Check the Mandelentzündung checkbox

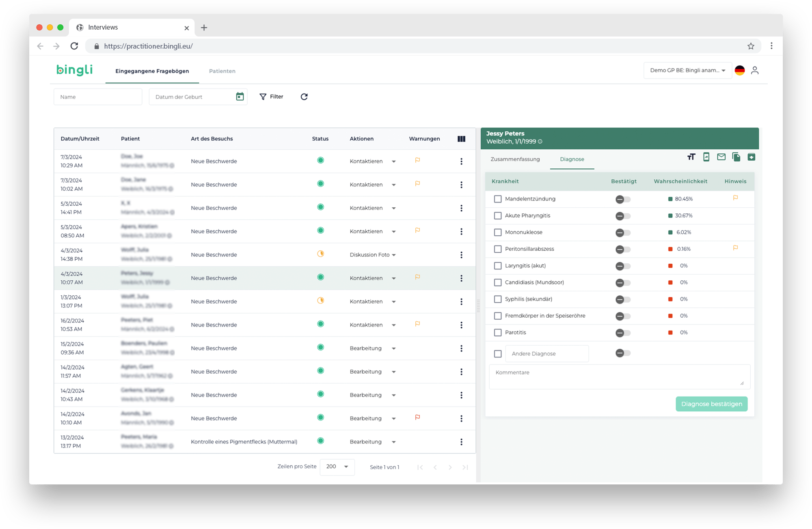click(x=497, y=199)
